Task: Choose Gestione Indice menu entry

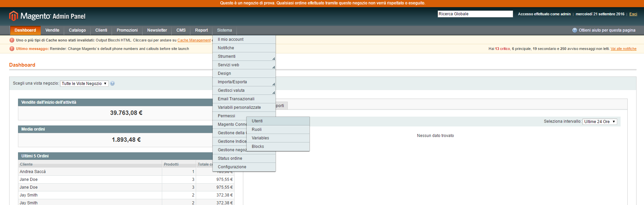Action: pos(230,141)
